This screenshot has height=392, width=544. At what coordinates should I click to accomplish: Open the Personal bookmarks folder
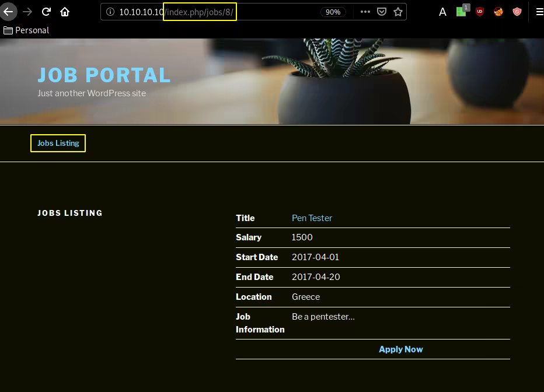tap(26, 30)
